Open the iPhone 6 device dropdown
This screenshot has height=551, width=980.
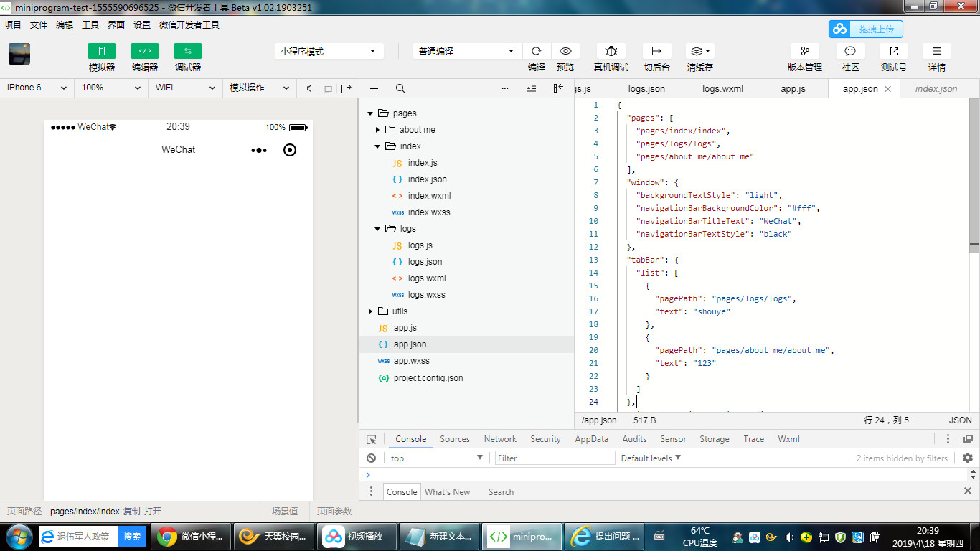[x=36, y=88]
